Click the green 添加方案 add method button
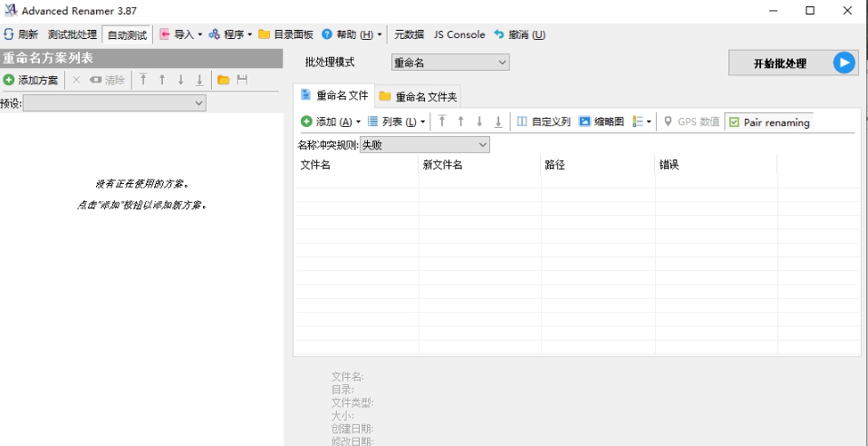868x446 pixels. coord(31,80)
